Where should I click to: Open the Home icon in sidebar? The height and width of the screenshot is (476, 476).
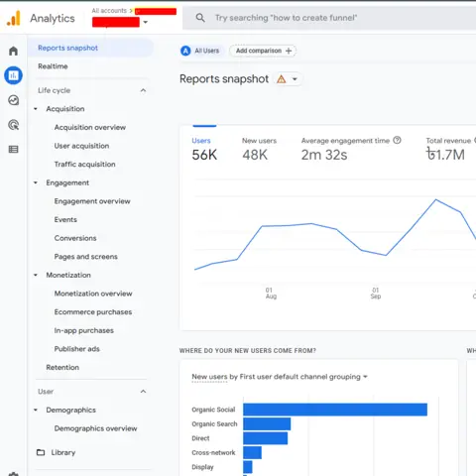[x=13, y=51]
